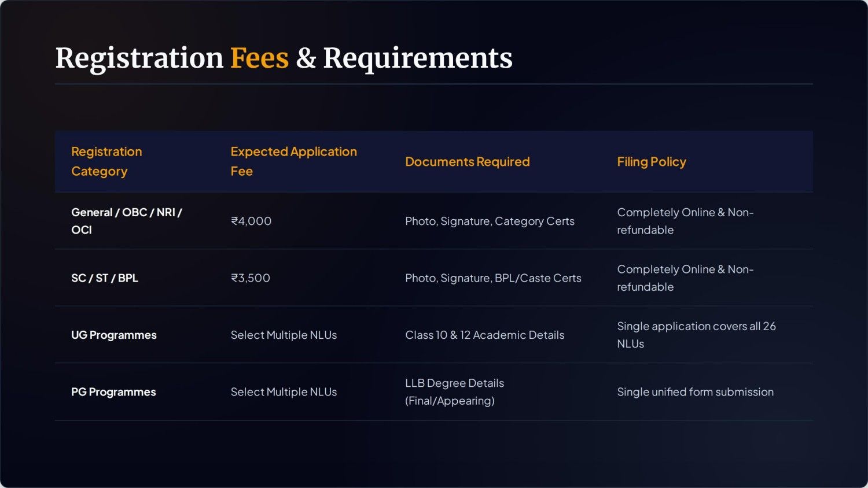Click the "Expected Application Fee" column header

pos(293,161)
